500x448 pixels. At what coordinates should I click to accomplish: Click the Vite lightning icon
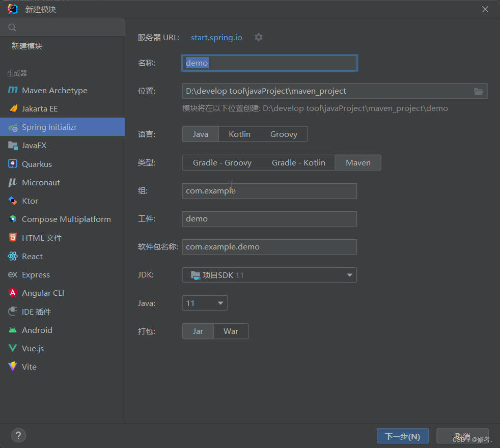(13, 367)
